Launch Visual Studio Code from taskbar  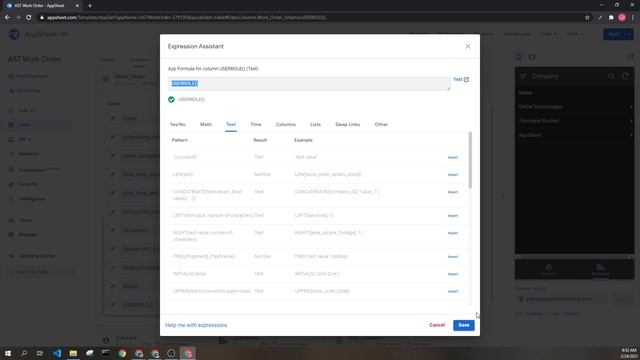coord(57,353)
